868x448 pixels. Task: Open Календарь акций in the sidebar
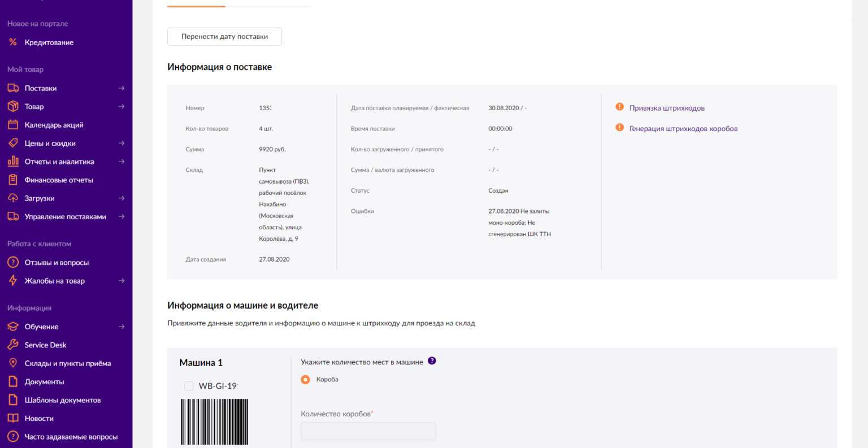[x=54, y=125]
